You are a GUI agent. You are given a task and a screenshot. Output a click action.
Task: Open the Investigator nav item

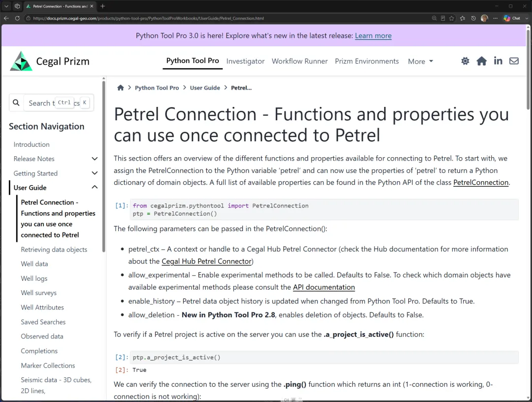coord(245,61)
